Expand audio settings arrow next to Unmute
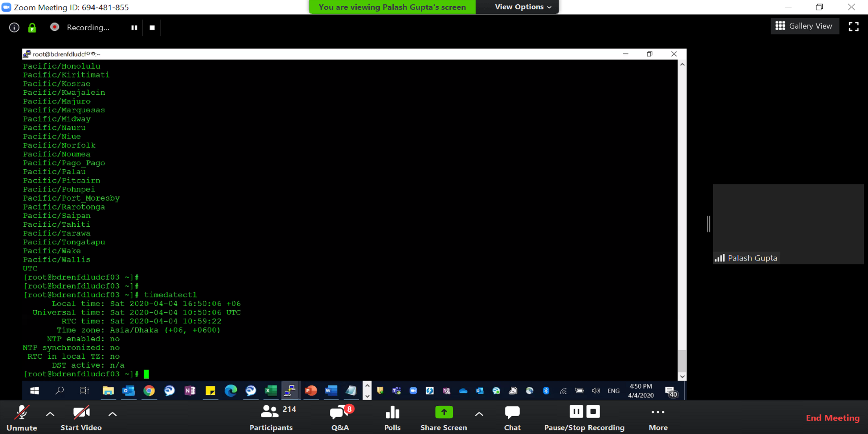Screen dimensions: 868x434 coord(50,414)
